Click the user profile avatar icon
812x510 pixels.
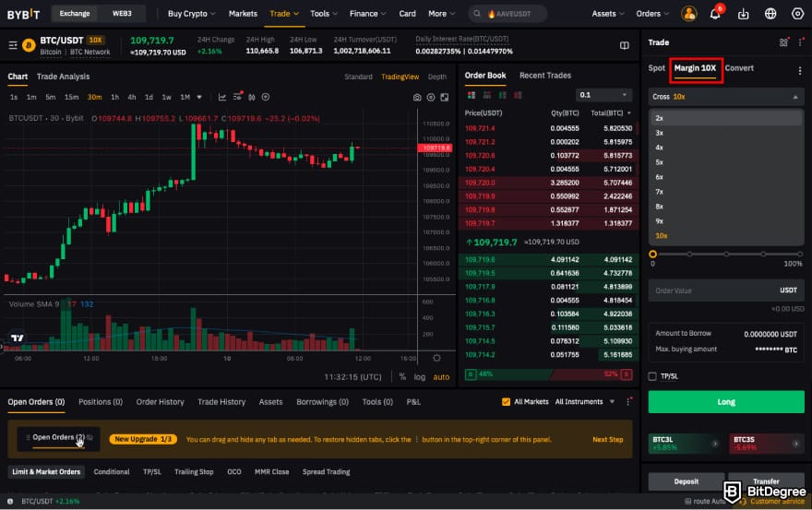pos(688,14)
